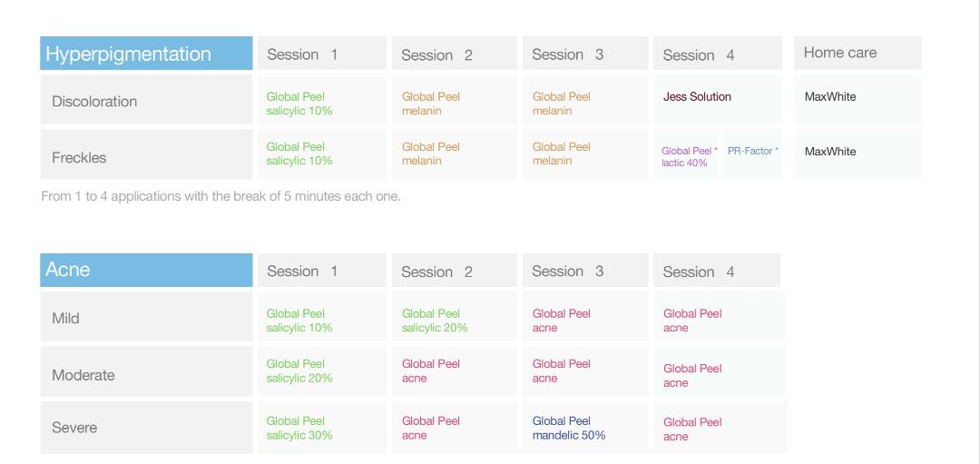The width and height of the screenshot is (980, 464).
Task: Click the Discoloration row label
Action: pos(146,101)
